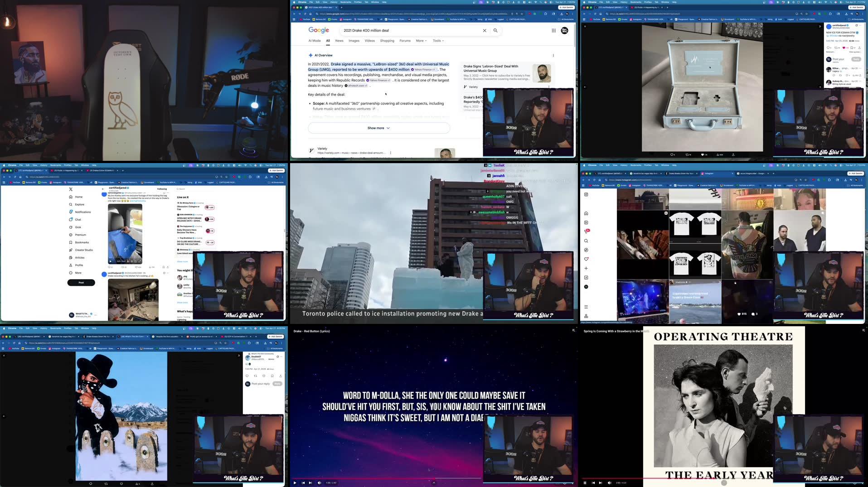Open Instagram Reels icon
The height and width of the screenshot is (487, 868).
point(586,222)
